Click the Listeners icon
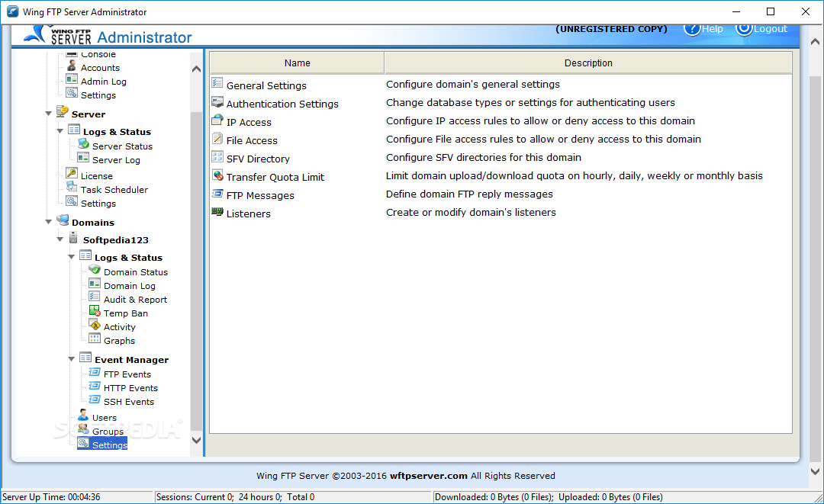Screen dimensions: 824x504 click(x=217, y=211)
